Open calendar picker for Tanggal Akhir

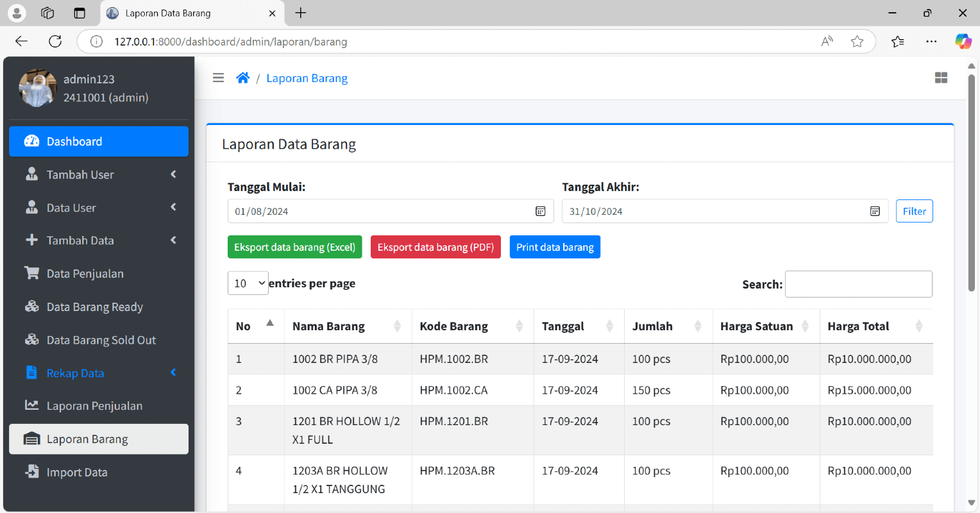point(875,211)
